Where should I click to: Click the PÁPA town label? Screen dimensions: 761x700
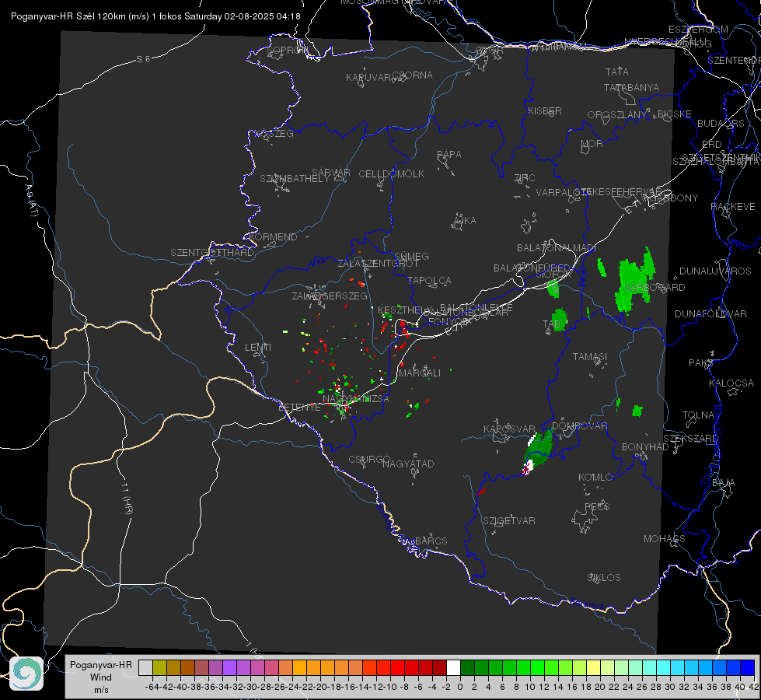[449, 155]
